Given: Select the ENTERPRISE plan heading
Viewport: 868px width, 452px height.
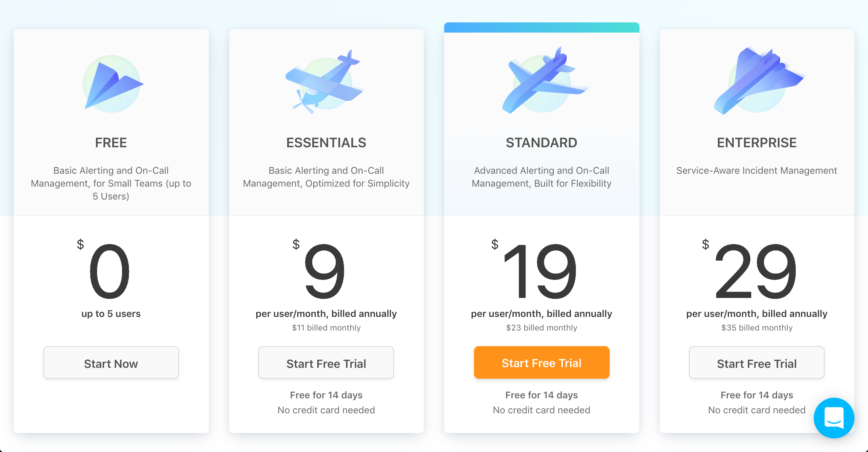Looking at the screenshot, I should [x=757, y=143].
